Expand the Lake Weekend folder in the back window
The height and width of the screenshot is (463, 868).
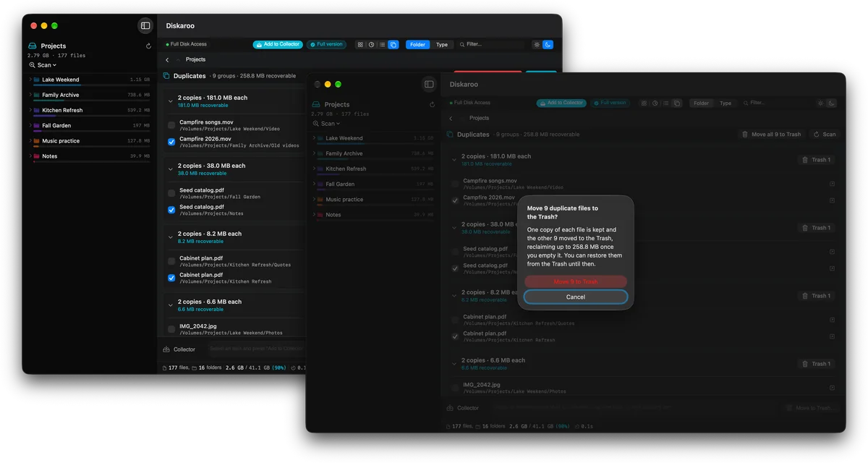(x=30, y=80)
